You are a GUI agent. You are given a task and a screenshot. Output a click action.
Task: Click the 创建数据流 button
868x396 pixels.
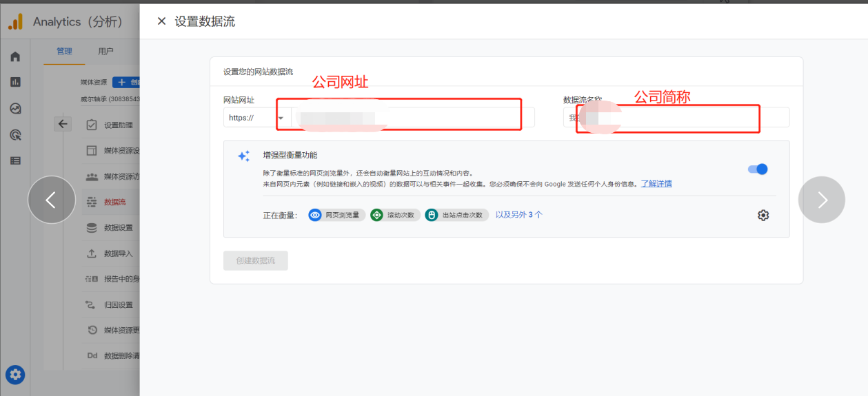[255, 260]
